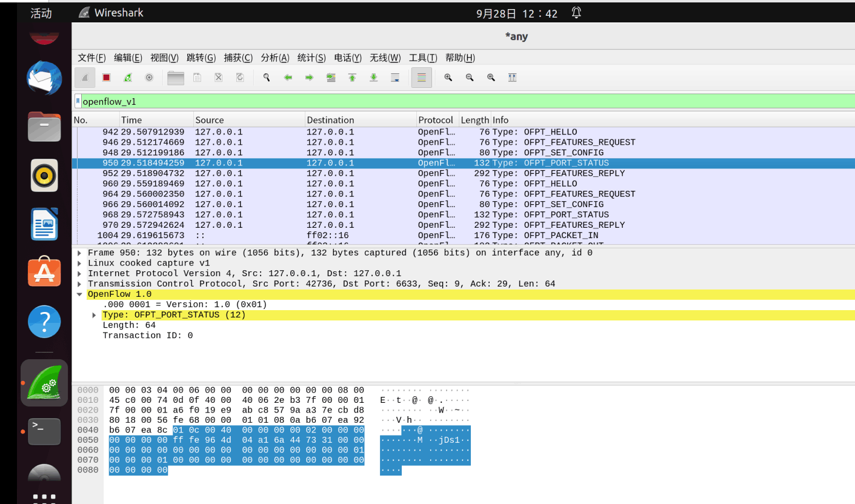The height and width of the screenshot is (504, 855).
Task: Go back to previous packet arrow
Action: (288, 78)
